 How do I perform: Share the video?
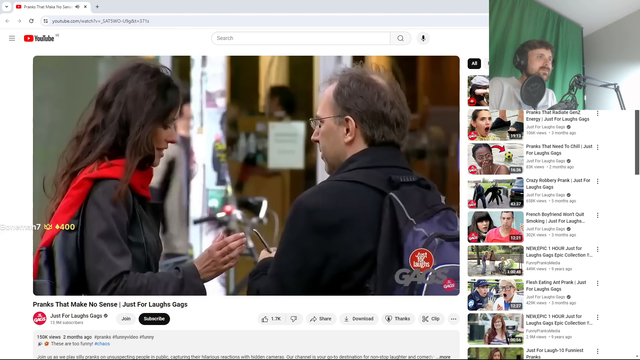pyautogui.click(x=321, y=319)
